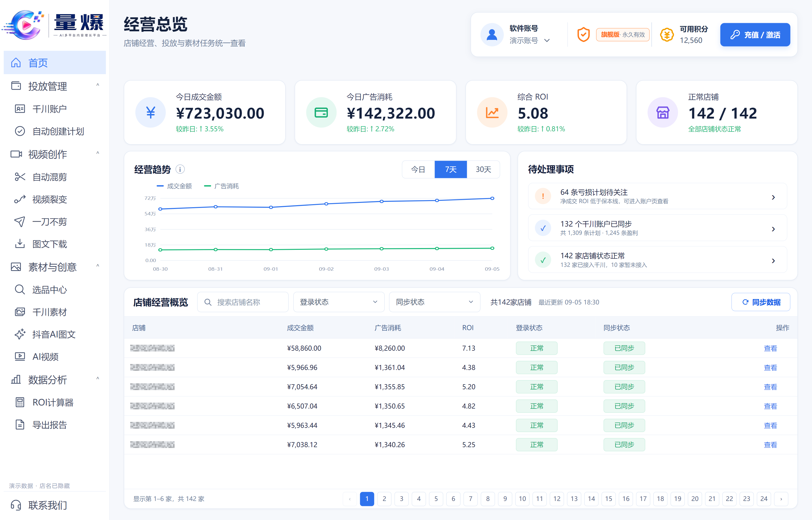Click the 08-30 广告消耗 data point
Image resolution: width=812 pixels, height=520 pixels.
[x=160, y=250]
